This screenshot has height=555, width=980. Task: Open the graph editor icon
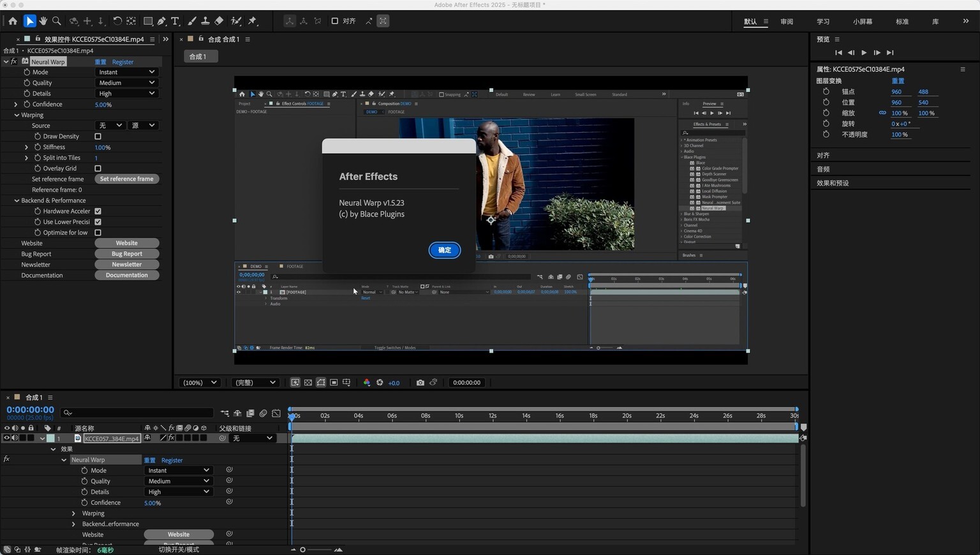pos(276,413)
